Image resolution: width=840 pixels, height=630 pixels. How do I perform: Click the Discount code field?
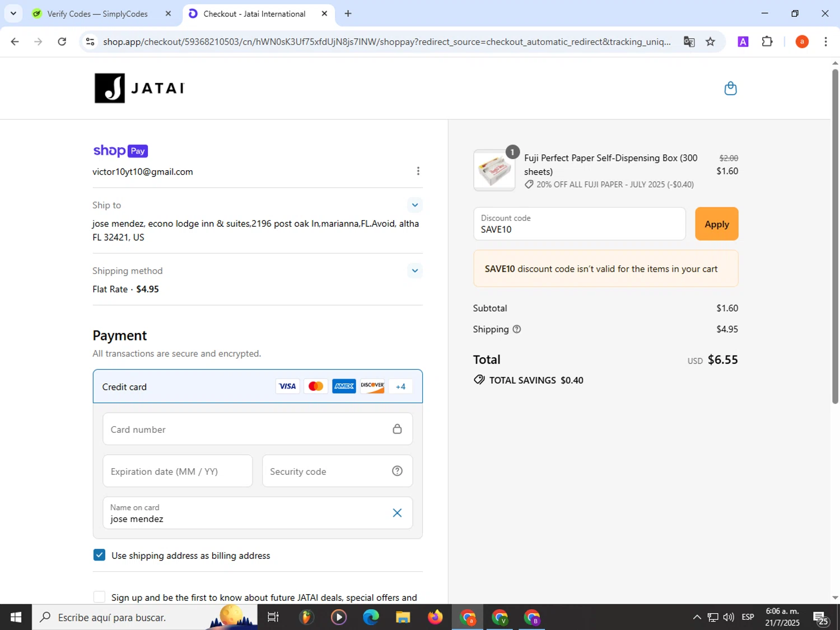pyautogui.click(x=580, y=224)
